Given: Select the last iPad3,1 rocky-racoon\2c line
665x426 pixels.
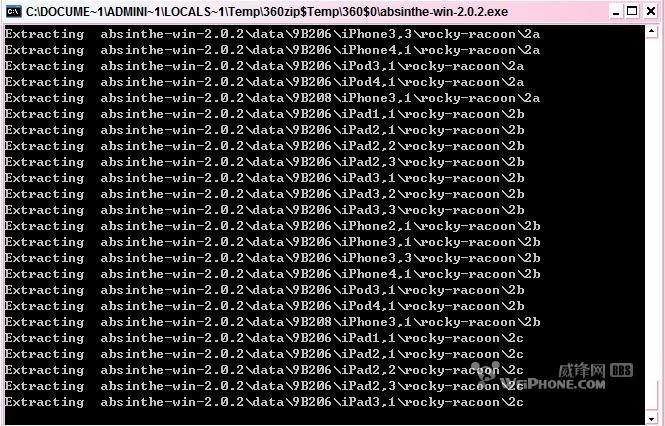Looking at the screenshot, I should click(264, 402).
